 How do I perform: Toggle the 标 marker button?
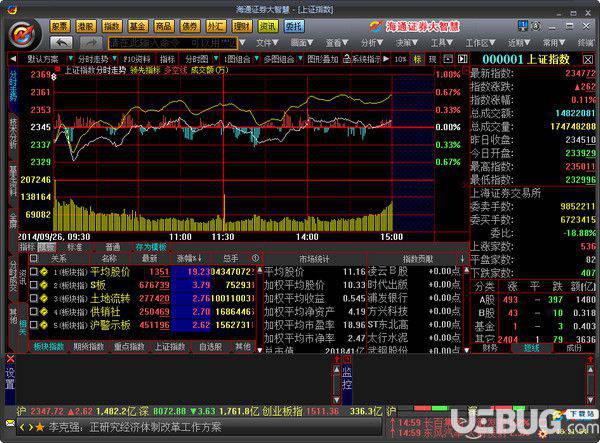[x=417, y=59]
